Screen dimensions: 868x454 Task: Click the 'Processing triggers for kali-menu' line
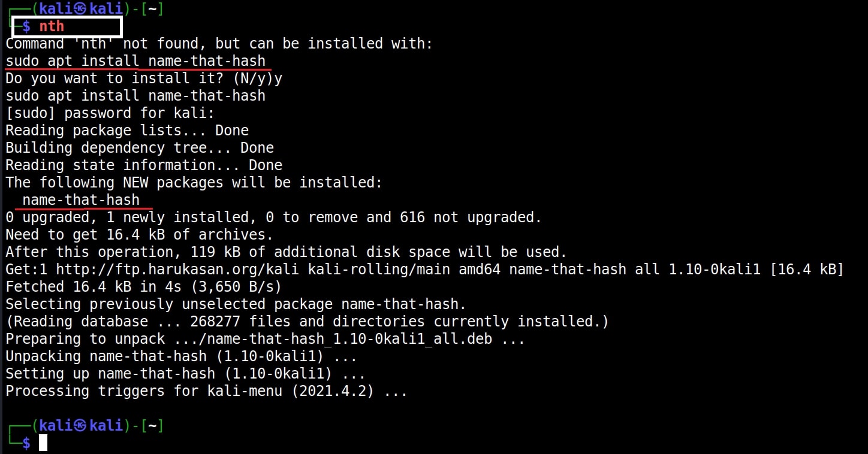(207, 391)
